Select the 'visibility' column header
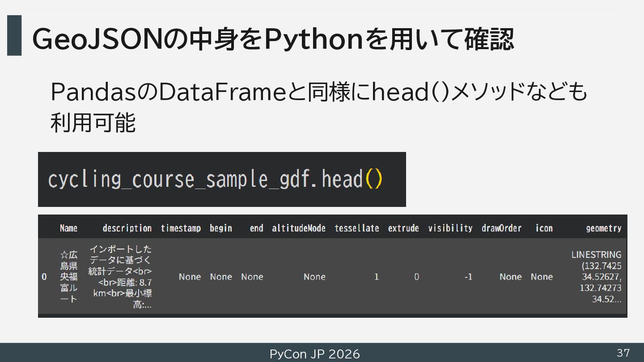This screenshot has width=644, height=362. click(x=450, y=228)
